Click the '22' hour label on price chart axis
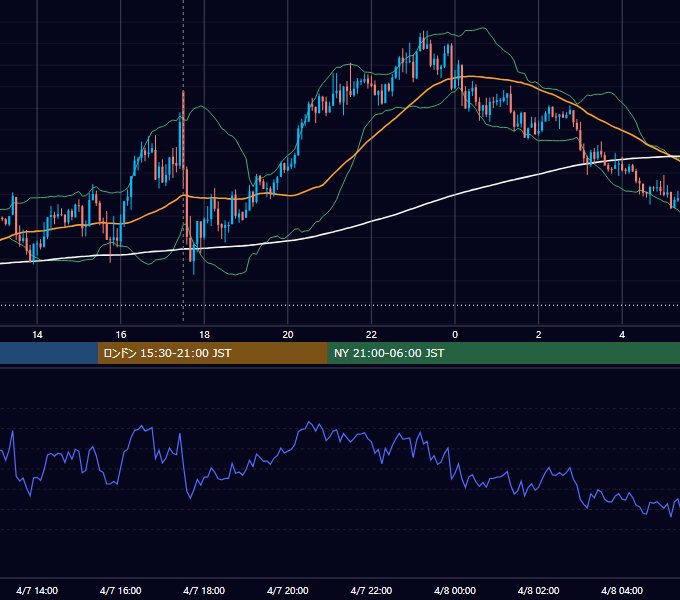The width and height of the screenshot is (680, 600). (371, 335)
